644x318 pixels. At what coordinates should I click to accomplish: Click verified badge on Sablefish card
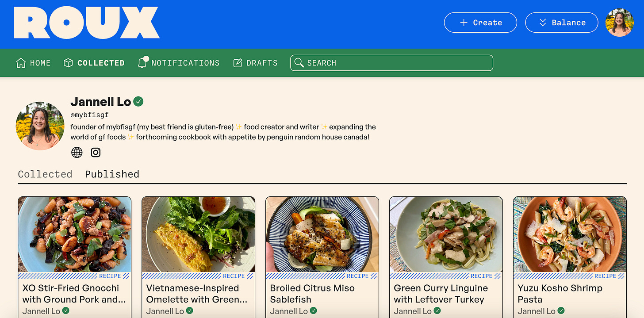(314, 311)
